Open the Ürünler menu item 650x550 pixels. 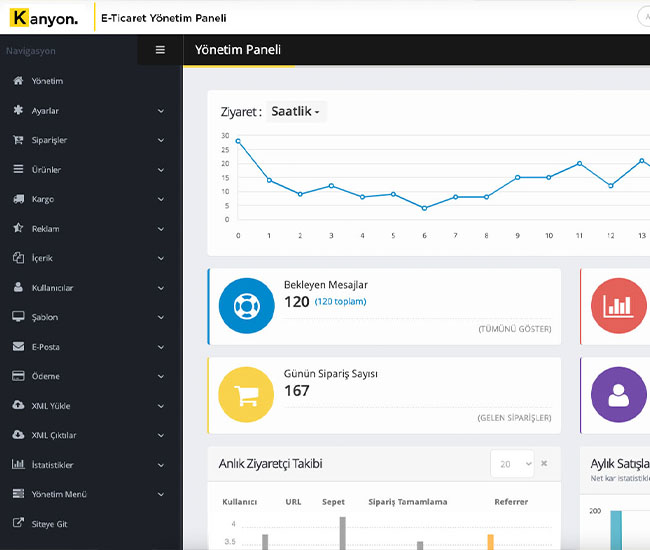click(x=46, y=170)
